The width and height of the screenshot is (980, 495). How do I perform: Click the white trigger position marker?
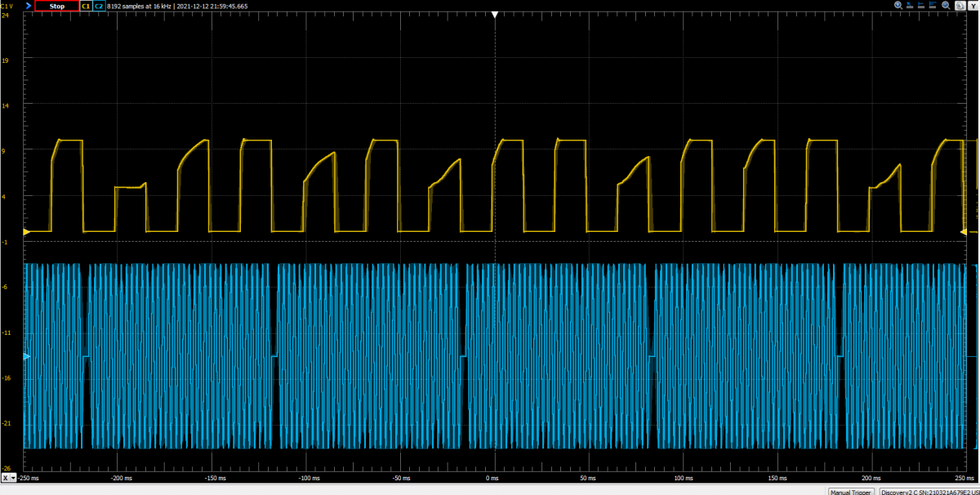[x=494, y=15]
